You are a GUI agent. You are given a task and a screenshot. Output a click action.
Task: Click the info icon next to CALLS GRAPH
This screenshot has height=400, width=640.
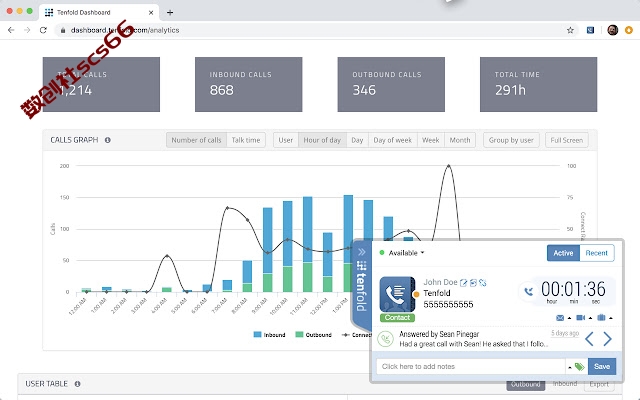[108, 140]
